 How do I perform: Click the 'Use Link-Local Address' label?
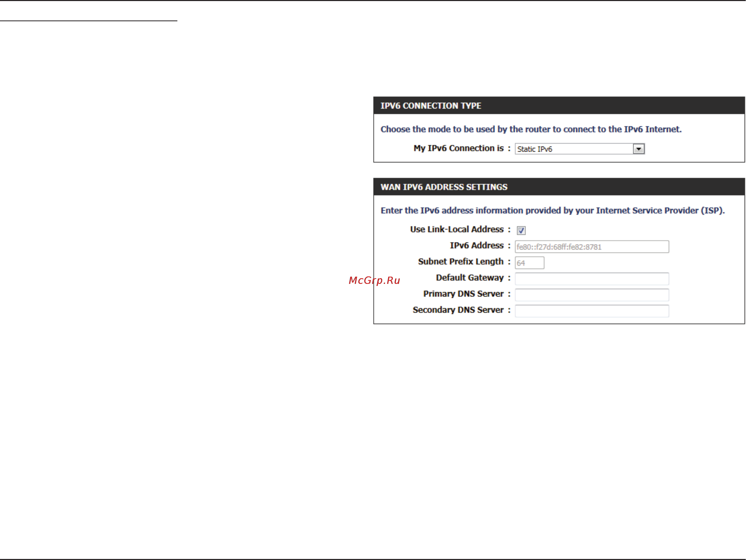(457, 229)
